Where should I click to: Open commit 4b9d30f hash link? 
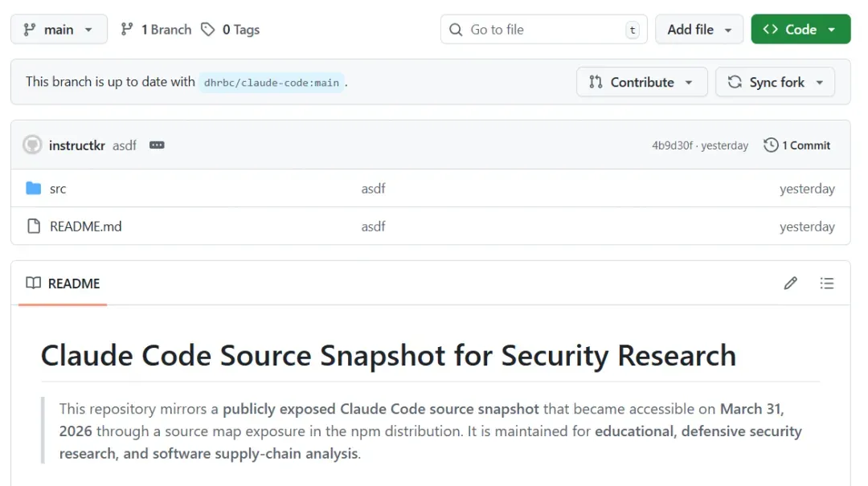[672, 145]
